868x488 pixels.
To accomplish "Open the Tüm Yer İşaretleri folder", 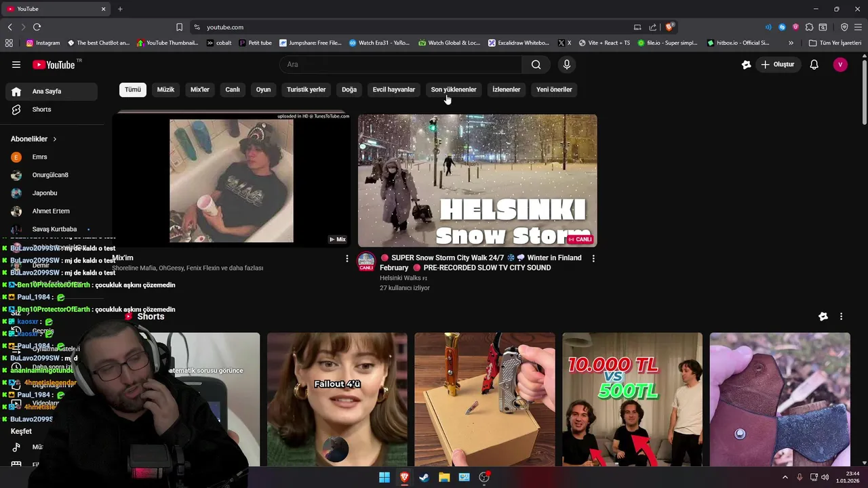I will pos(835,43).
